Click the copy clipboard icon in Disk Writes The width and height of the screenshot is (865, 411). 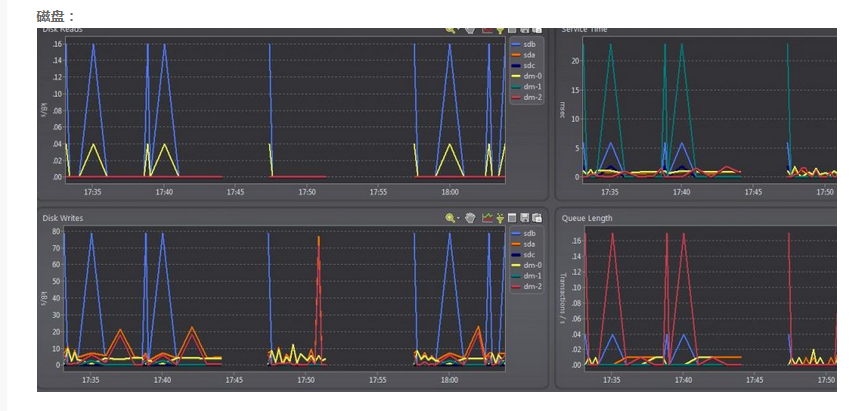537,218
